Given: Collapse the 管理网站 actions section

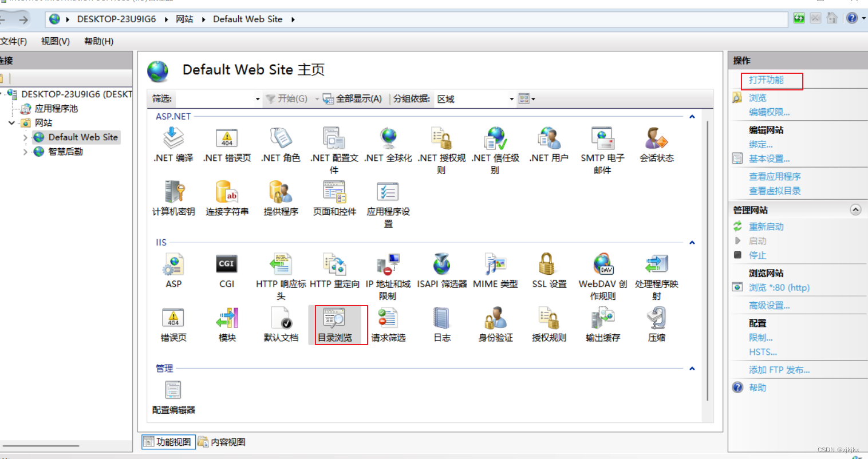Looking at the screenshot, I should point(855,209).
